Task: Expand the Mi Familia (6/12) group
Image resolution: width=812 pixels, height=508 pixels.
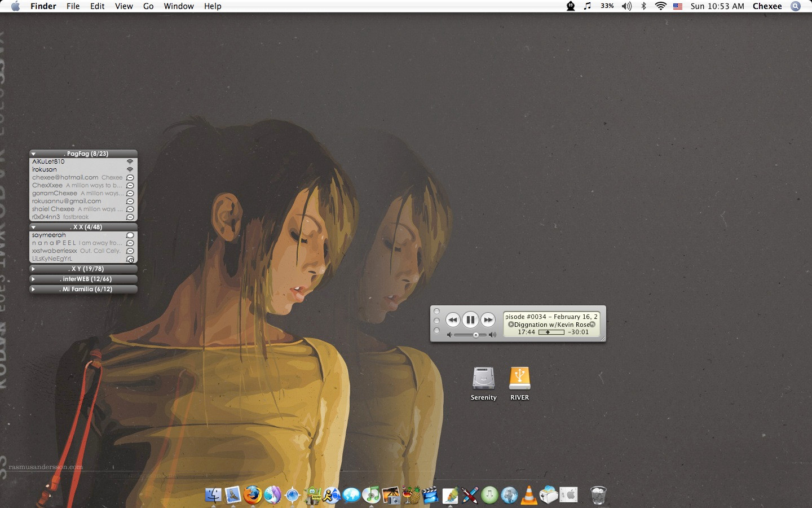Action: (33, 289)
